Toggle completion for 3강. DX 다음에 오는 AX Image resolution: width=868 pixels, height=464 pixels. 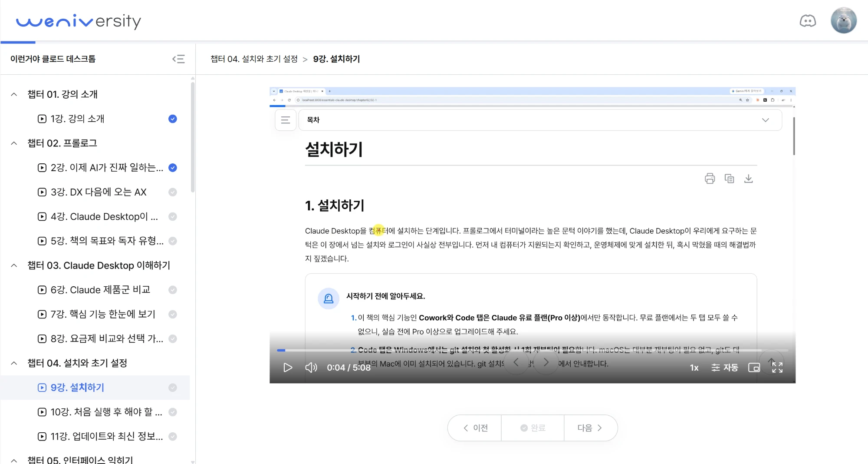click(173, 192)
